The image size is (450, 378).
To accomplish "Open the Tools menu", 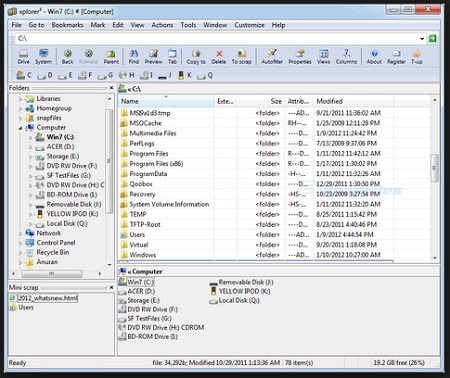I will (188, 25).
